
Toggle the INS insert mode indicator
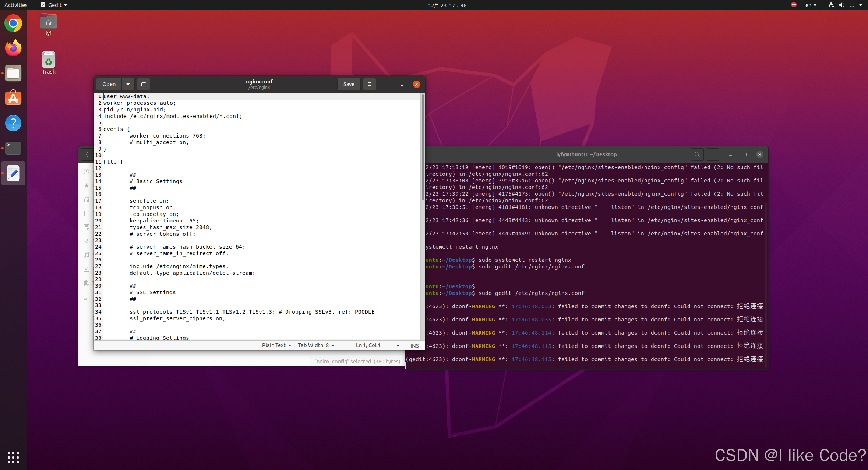[x=414, y=345]
